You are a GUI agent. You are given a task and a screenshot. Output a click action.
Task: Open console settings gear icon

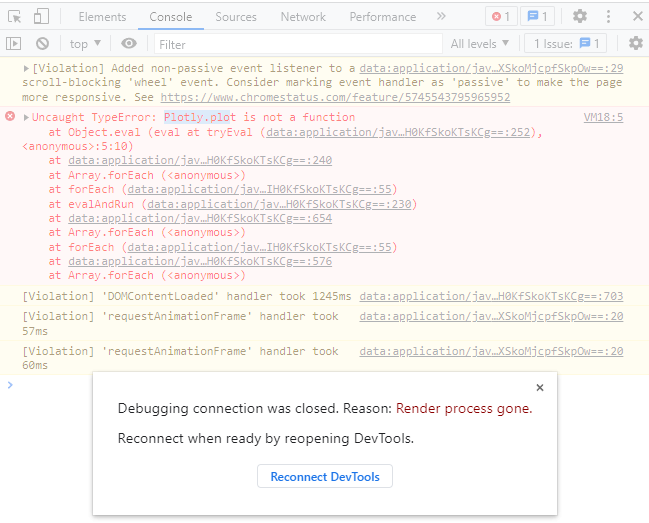(x=636, y=43)
